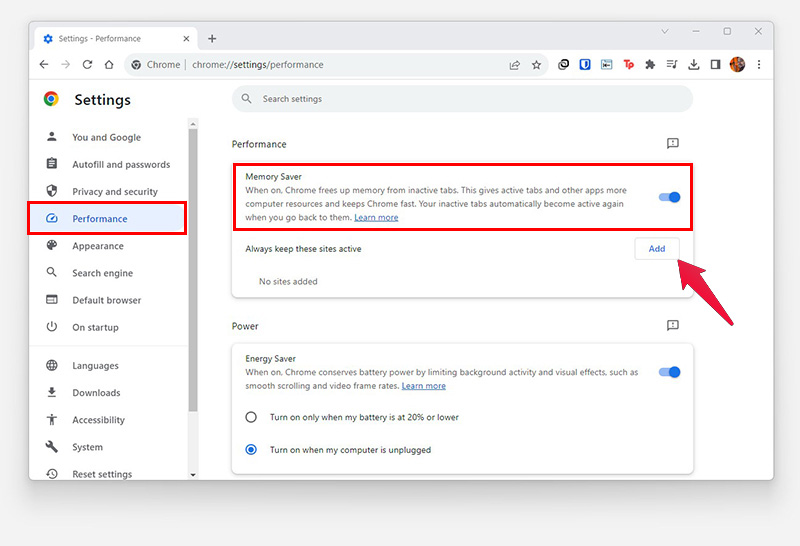
Task: Click the search magnifier in settings search
Action: (x=246, y=98)
